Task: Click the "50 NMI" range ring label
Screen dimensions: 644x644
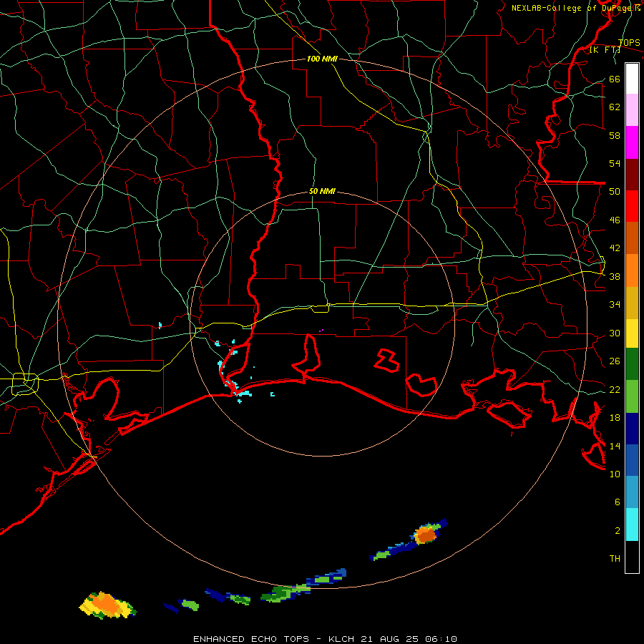Action: [x=322, y=191]
